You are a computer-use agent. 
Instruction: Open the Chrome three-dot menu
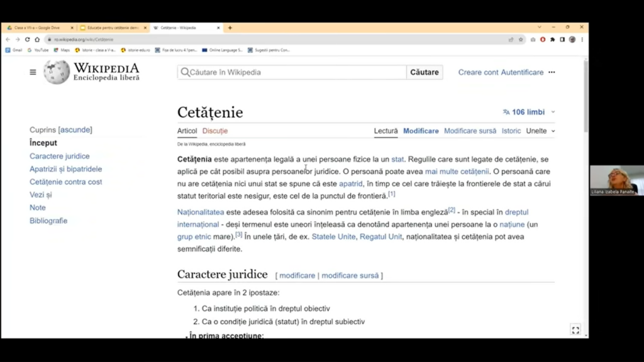[x=582, y=40]
